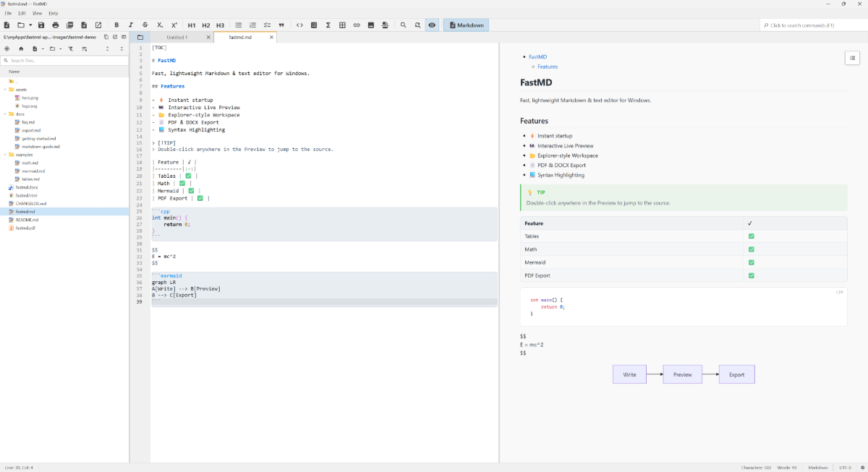
Task: Open the Help menu
Action: coord(54,13)
